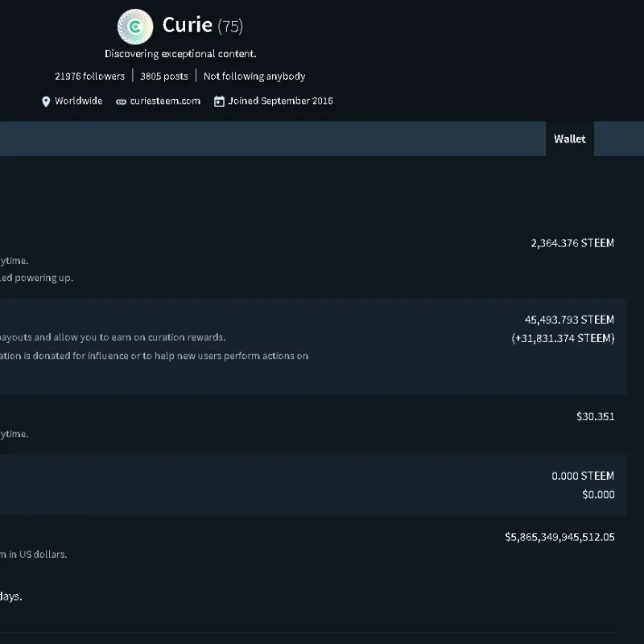Image resolution: width=644 pixels, height=644 pixels.
Task: Click the Curie profile name heading
Action: tap(188, 25)
